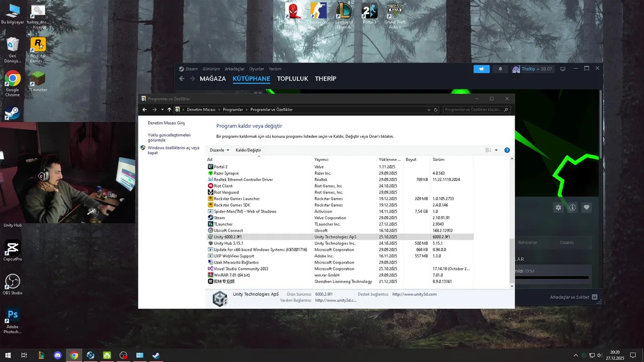
Task: Open Denetim Masası Giriş link
Action: [166, 123]
